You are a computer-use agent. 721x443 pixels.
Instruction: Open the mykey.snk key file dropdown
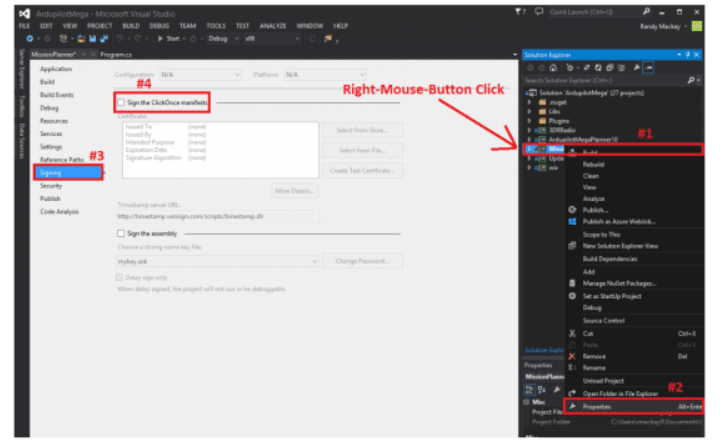[217, 261]
